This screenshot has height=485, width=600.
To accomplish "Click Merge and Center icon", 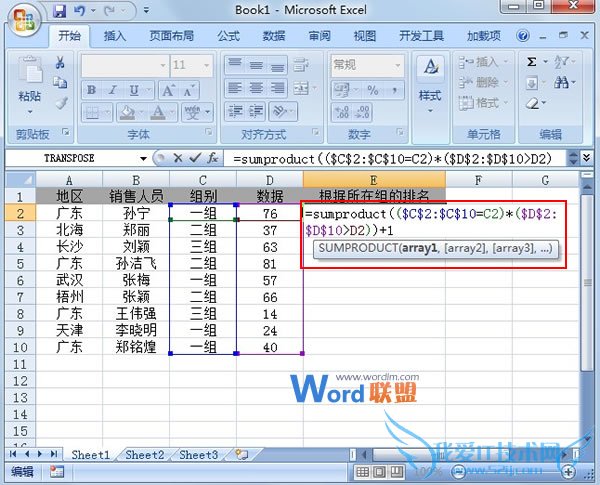I will click(301, 88).
